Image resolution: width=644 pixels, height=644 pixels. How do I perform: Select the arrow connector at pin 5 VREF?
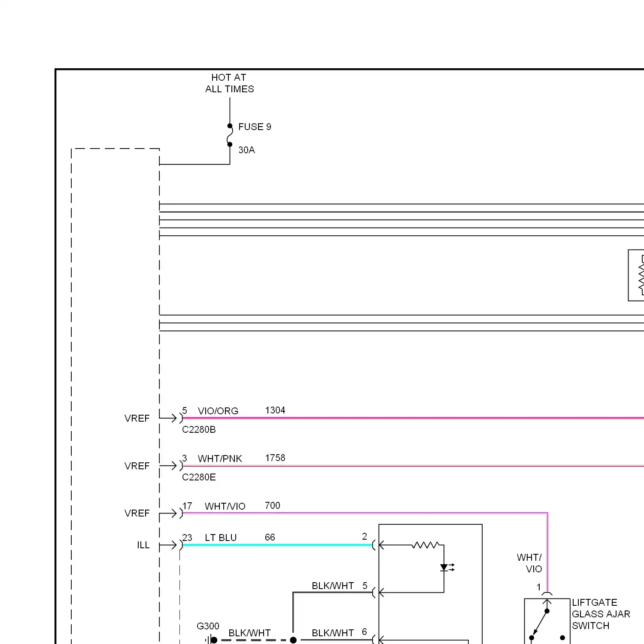click(x=171, y=418)
